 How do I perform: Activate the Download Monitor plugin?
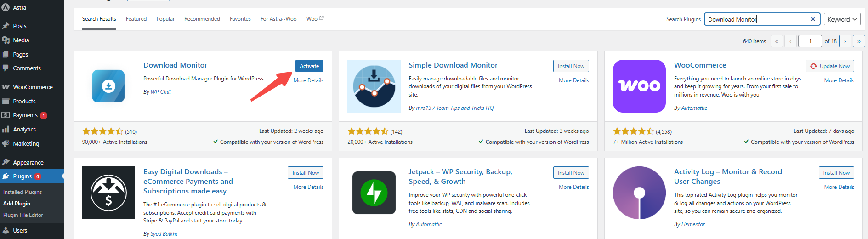coord(309,66)
